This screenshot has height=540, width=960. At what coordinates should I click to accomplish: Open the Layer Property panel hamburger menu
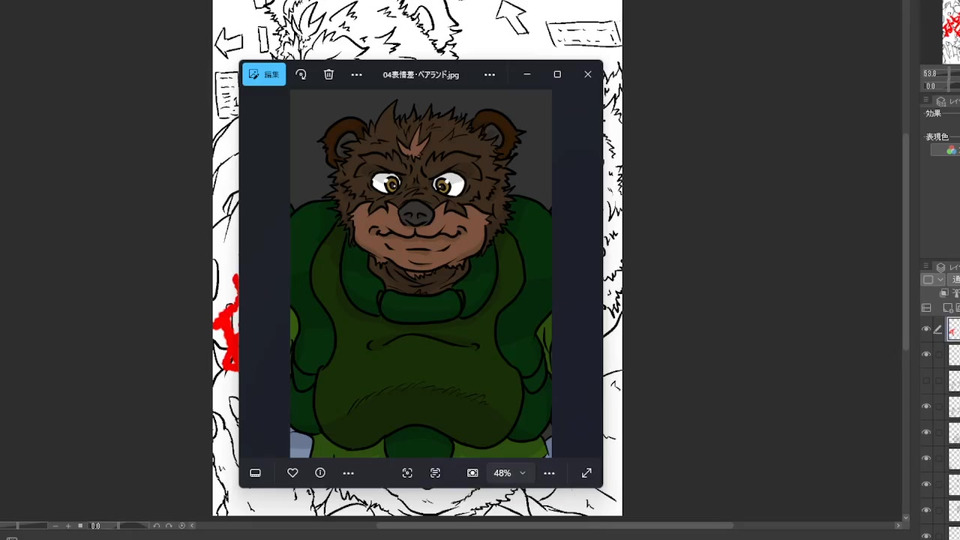(x=926, y=100)
